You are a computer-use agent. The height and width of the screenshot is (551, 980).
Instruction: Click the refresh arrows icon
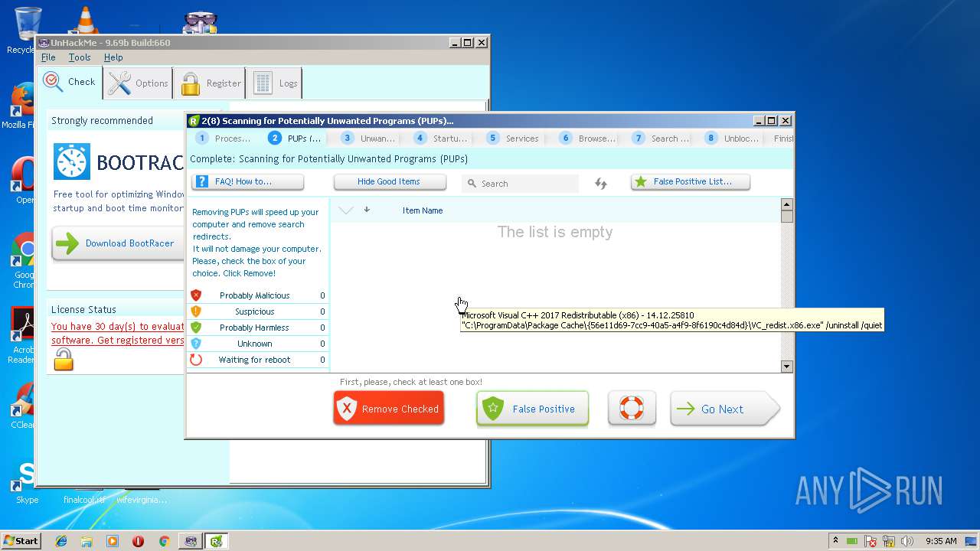click(x=601, y=184)
